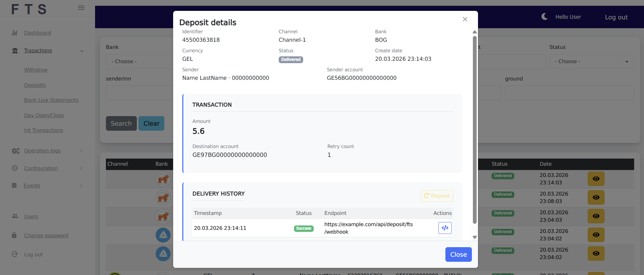View details of the 23:14:03 row via eye icon
This screenshot has width=644, height=275.
tap(596, 179)
